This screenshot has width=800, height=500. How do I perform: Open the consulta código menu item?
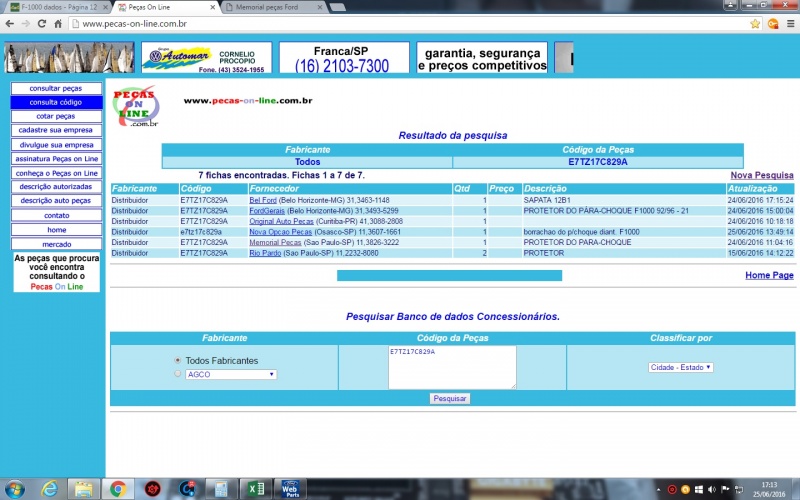pos(56,102)
